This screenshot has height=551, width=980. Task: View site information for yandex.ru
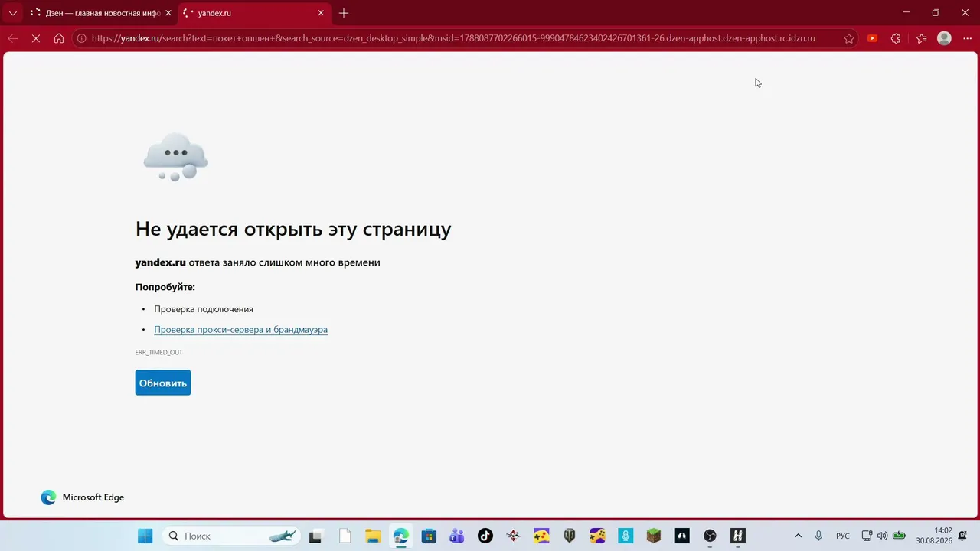[81, 38]
